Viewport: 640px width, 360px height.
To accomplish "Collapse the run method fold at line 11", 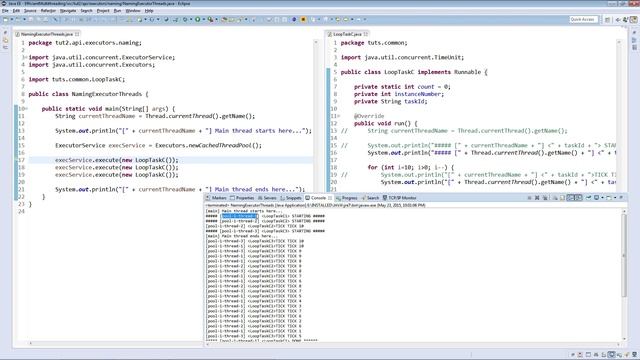I will (x=338, y=116).
